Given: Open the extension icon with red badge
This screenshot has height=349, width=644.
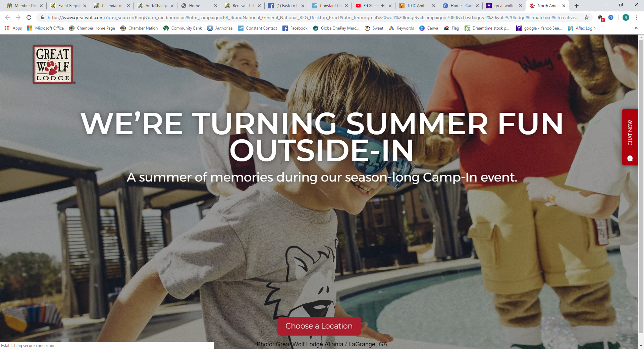Looking at the screenshot, I should (x=601, y=18).
